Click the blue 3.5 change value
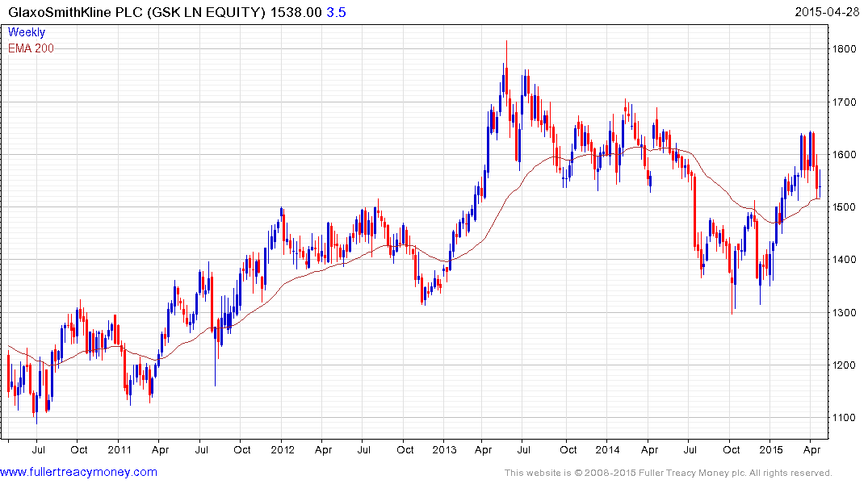Screen dimensions: 868x484 336,12
